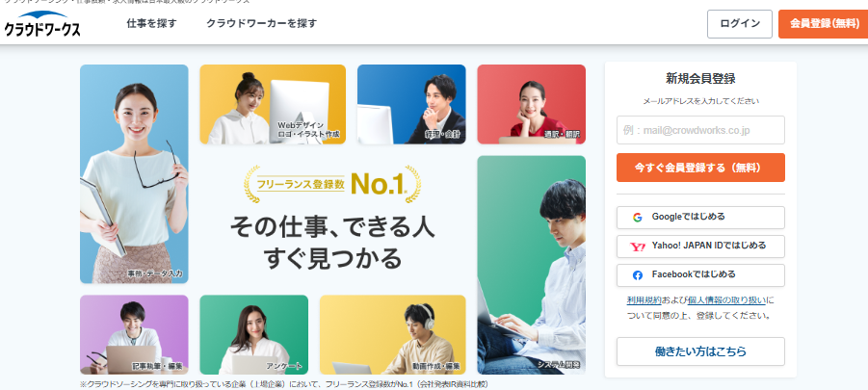The width and height of the screenshot is (868, 390).
Task: Click the Yahoo! JAPAN logo icon
Action: 637,247
